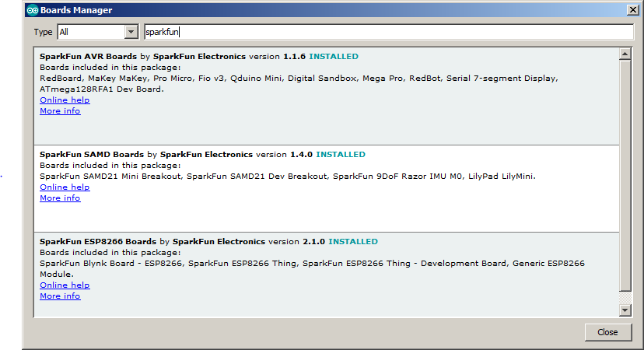The image size is (644, 350).
Task: Close the Boards Manager window with X
Action: pyautogui.click(x=633, y=10)
